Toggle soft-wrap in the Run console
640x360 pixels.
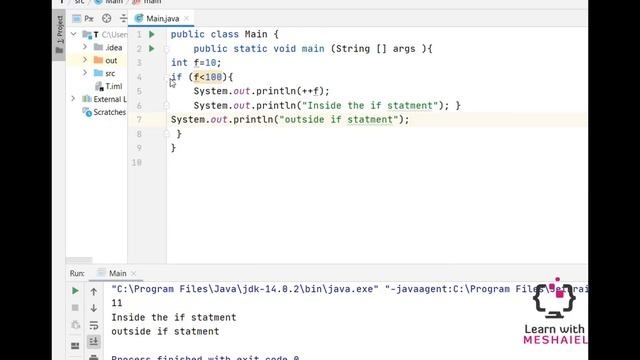click(94, 325)
